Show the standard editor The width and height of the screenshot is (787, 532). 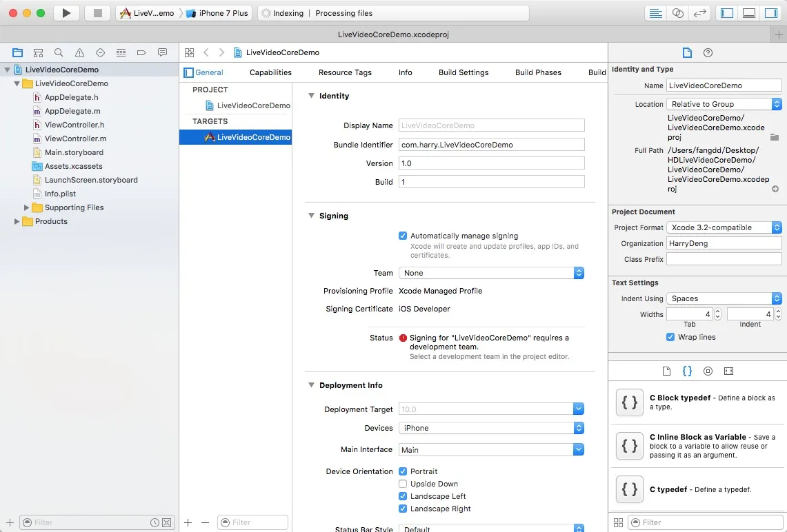pyautogui.click(x=655, y=13)
